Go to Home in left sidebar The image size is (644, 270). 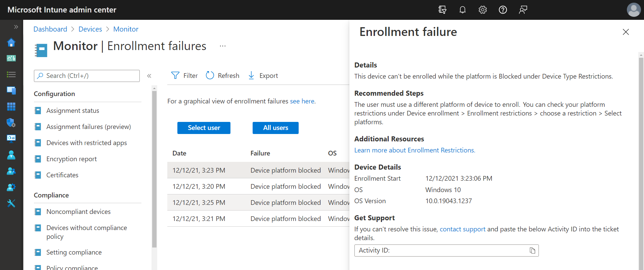11,43
